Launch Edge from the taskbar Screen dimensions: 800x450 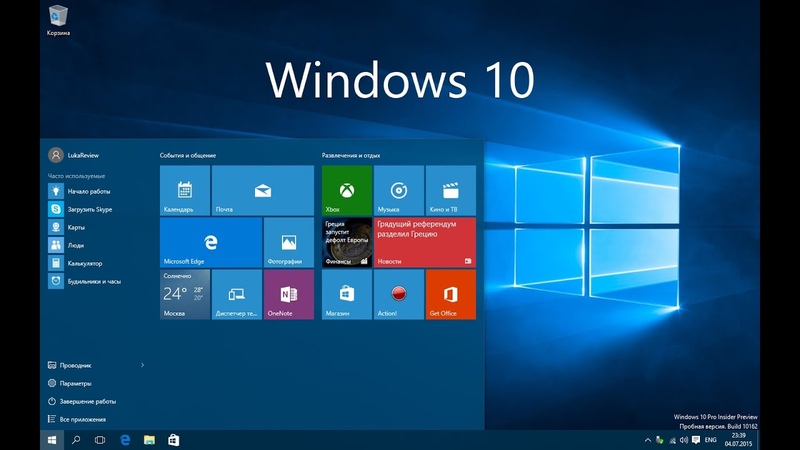(124, 440)
